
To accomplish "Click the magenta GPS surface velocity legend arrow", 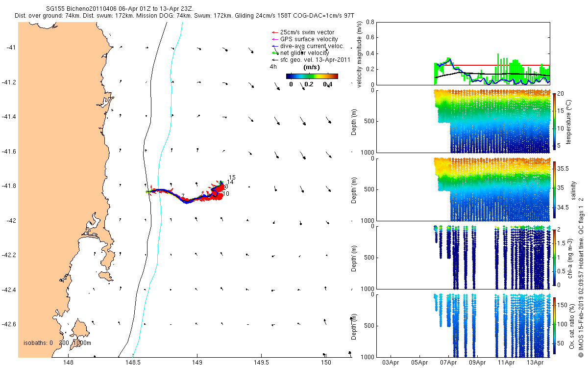I will pyautogui.click(x=274, y=39).
